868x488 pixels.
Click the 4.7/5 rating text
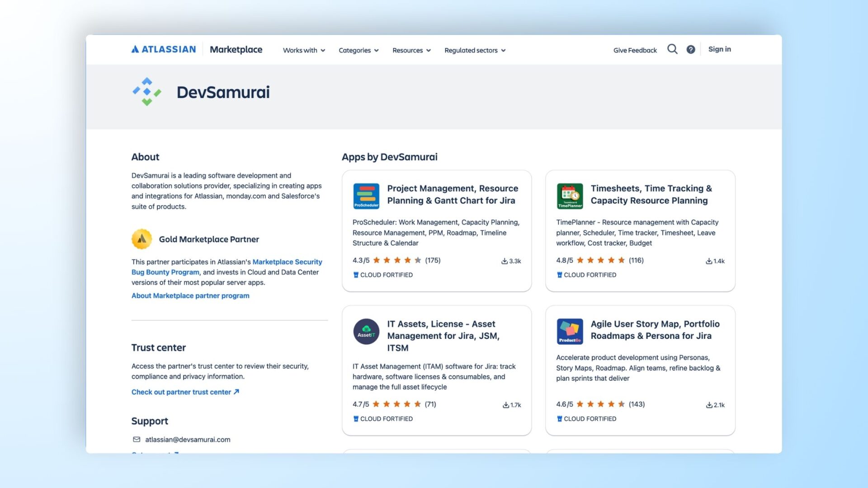coord(361,404)
